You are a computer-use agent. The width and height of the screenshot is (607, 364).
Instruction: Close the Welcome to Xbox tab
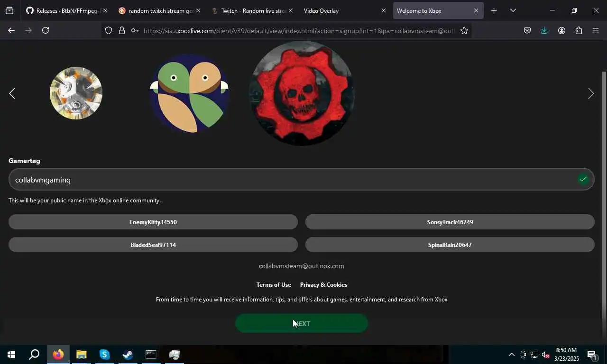[476, 10]
